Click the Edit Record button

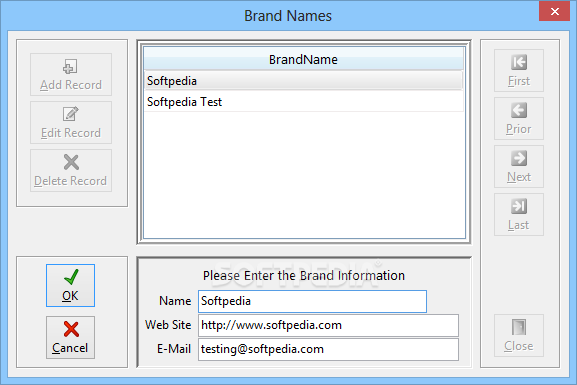click(71, 123)
